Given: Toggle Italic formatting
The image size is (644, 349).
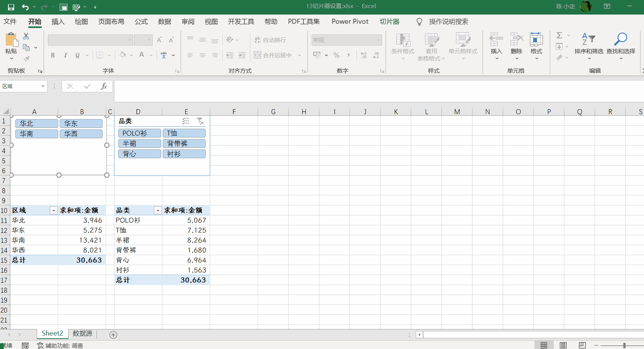Looking at the screenshot, I should (65, 55).
